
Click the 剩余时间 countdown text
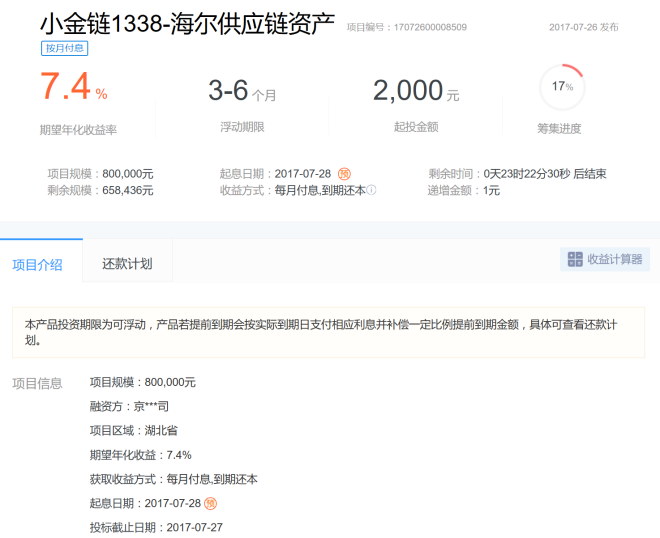tap(517, 173)
